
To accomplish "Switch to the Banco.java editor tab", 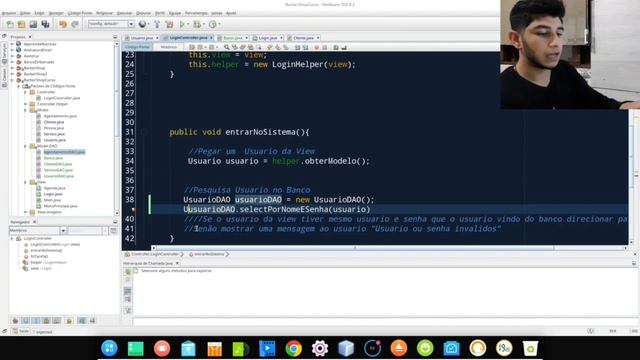I will point(233,38).
